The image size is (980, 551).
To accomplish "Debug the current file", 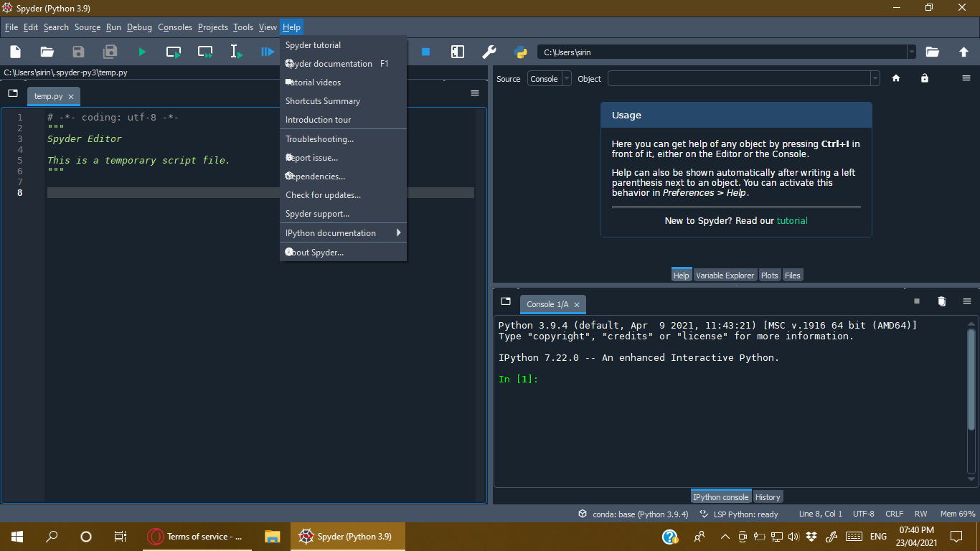I will point(268,51).
